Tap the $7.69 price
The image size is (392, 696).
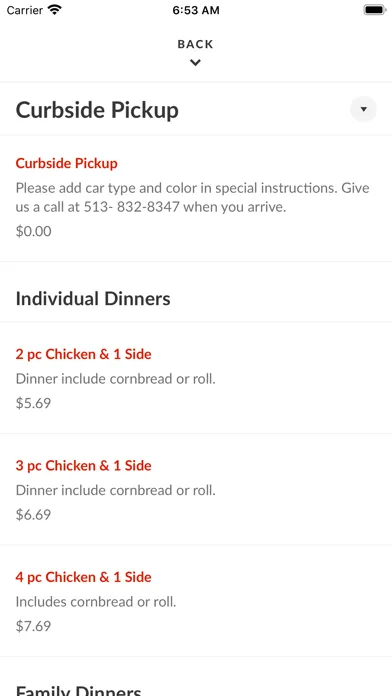(33, 626)
